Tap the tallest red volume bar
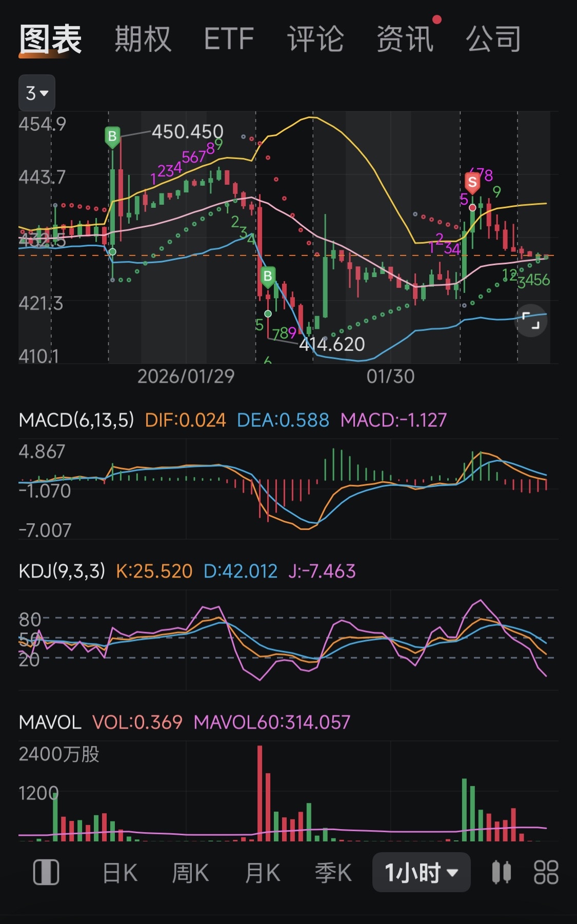 coord(260,793)
